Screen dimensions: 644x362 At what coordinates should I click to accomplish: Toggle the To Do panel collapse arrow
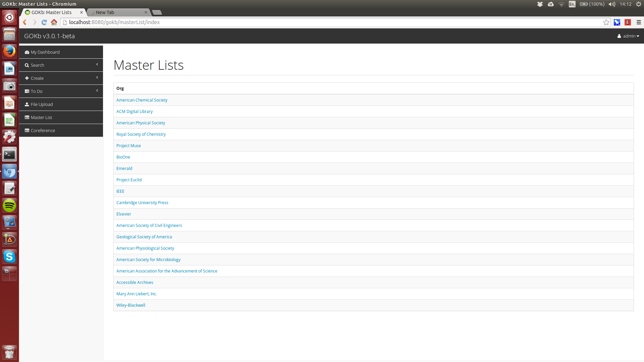point(98,90)
